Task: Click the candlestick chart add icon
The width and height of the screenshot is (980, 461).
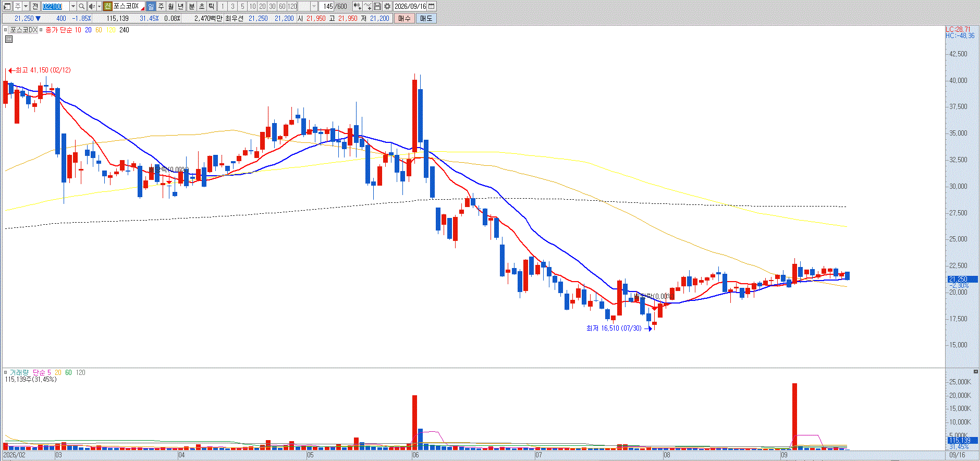Action: pos(358,6)
